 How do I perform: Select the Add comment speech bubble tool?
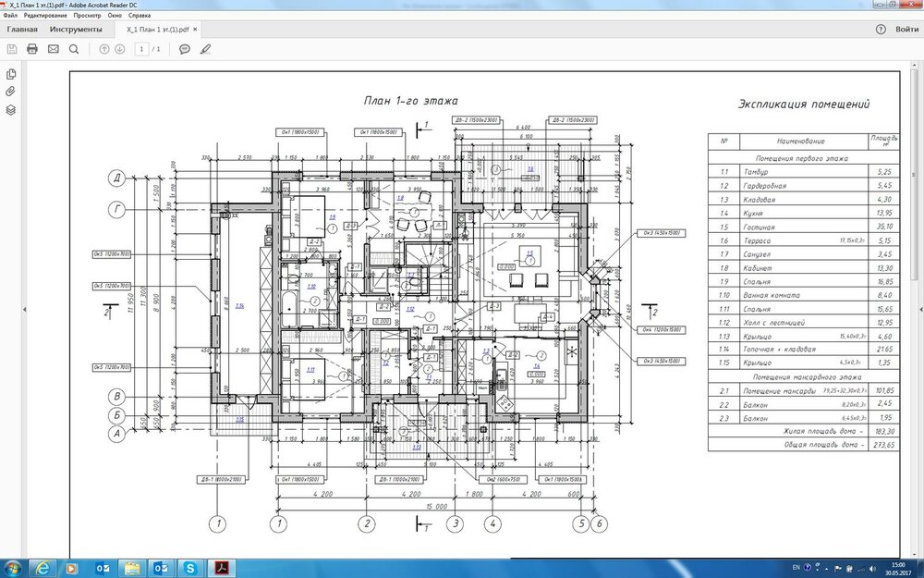[x=185, y=49]
